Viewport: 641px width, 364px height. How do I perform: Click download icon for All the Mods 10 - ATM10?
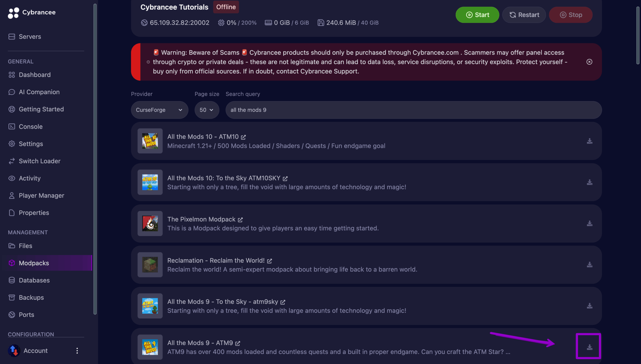589,141
